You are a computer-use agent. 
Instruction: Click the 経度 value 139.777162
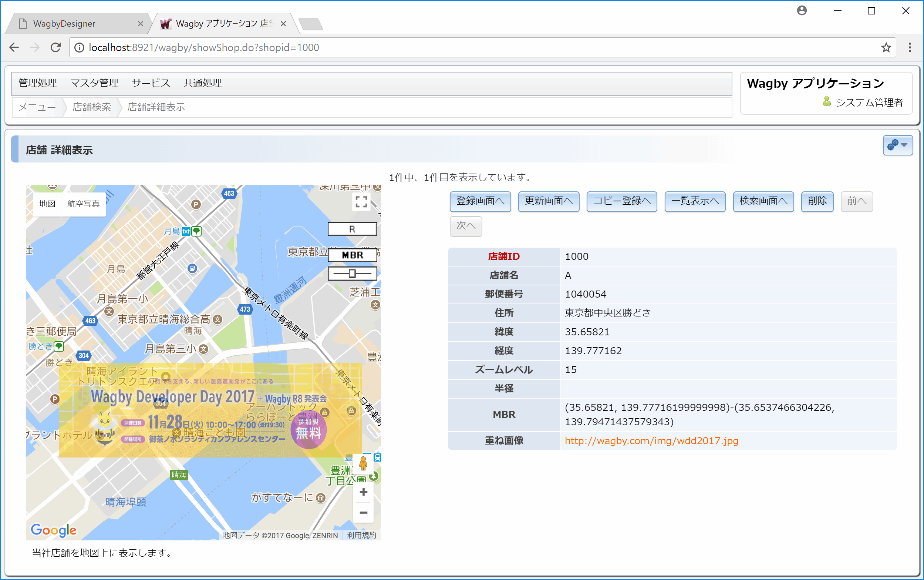click(x=593, y=351)
